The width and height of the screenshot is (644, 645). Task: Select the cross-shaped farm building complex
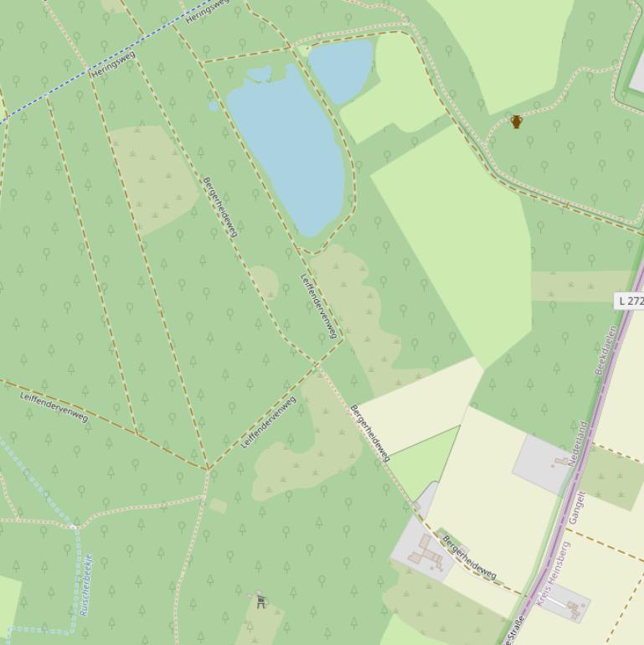pos(425,553)
